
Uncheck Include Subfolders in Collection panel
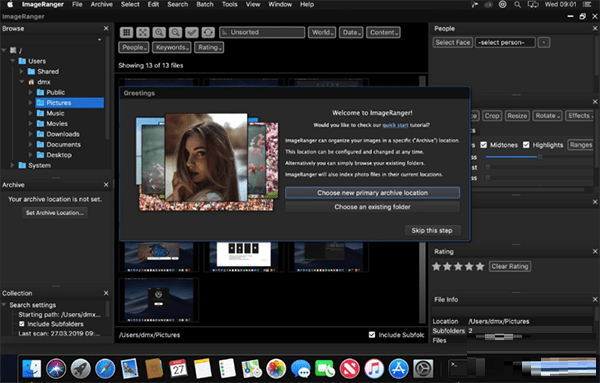22,324
